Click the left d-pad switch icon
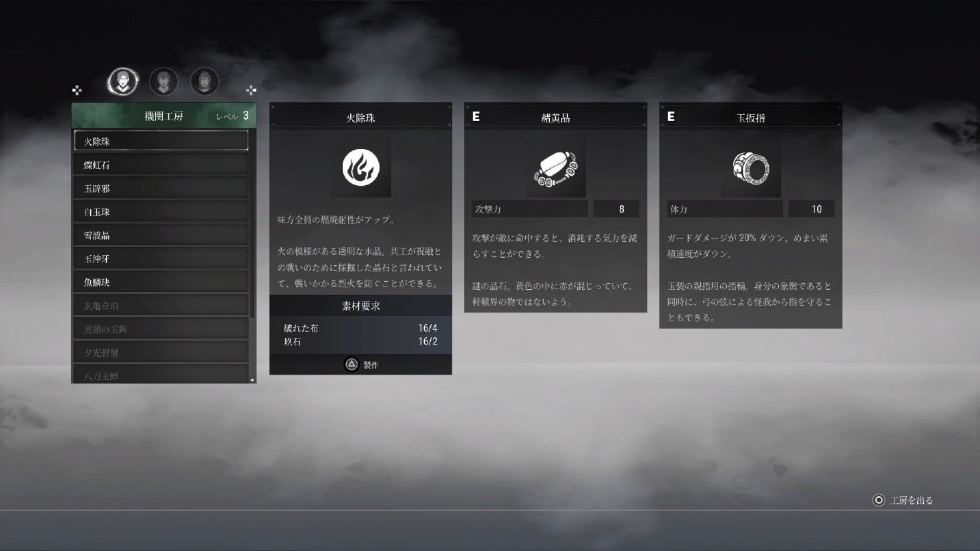Image resolution: width=980 pixels, height=551 pixels. coord(77,90)
